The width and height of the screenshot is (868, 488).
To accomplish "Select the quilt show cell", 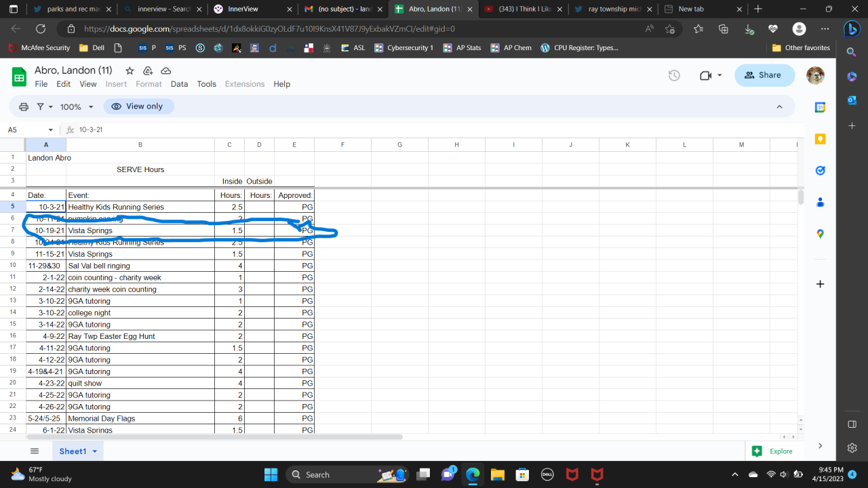I will coord(140,383).
